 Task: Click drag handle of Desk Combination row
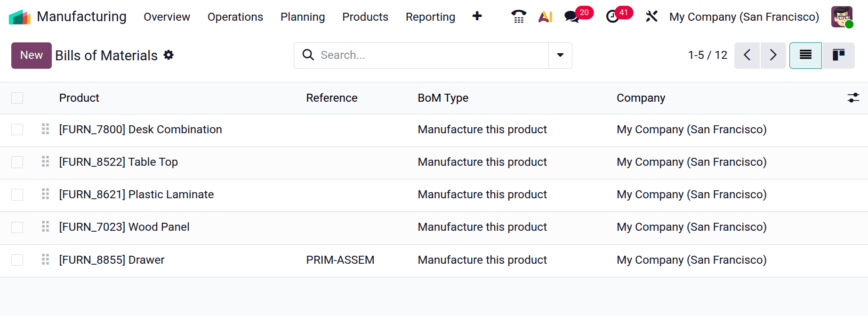[x=45, y=129]
